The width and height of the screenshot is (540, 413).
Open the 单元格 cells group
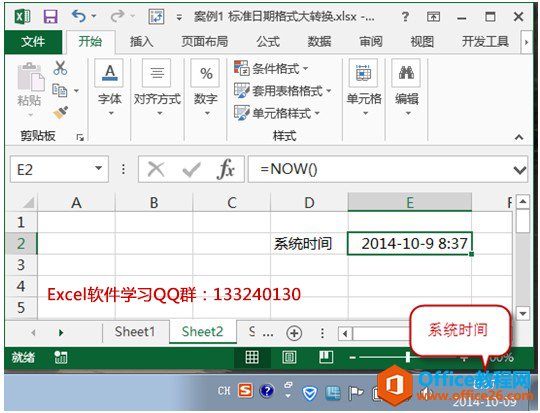click(364, 89)
